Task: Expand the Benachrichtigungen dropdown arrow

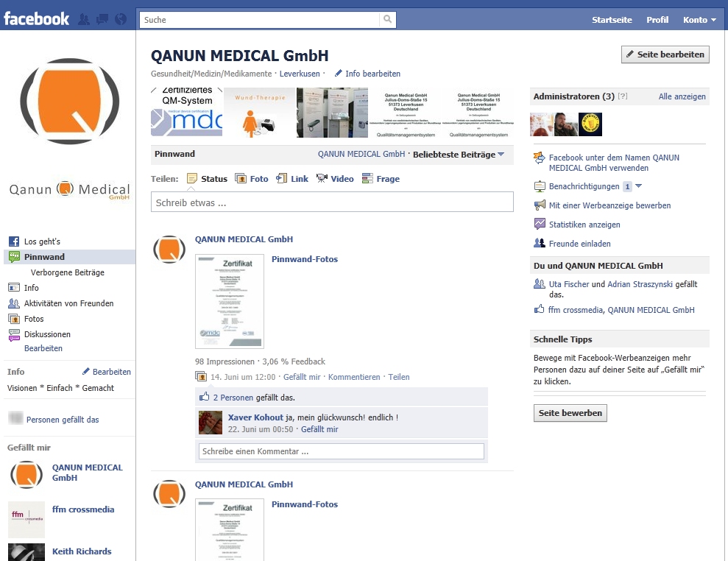Action: (x=638, y=186)
